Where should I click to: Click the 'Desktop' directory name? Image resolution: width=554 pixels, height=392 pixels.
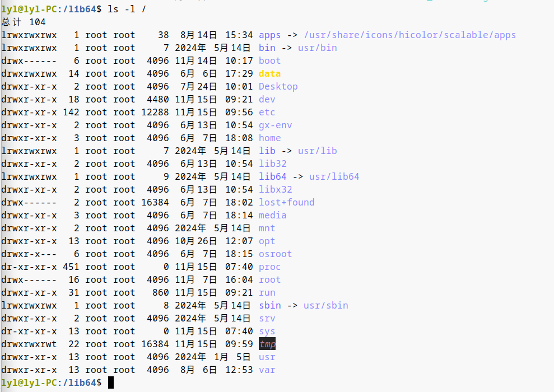[278, 87]
